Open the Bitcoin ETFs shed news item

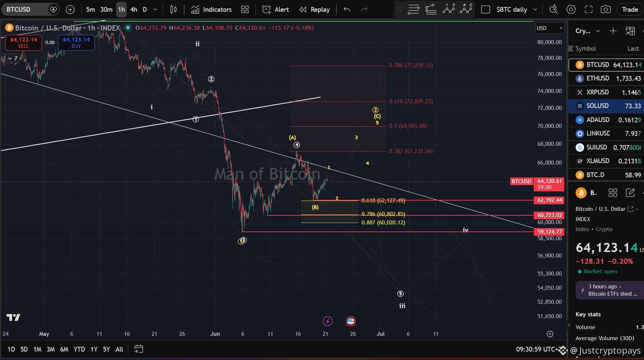(x=610, y=290)
